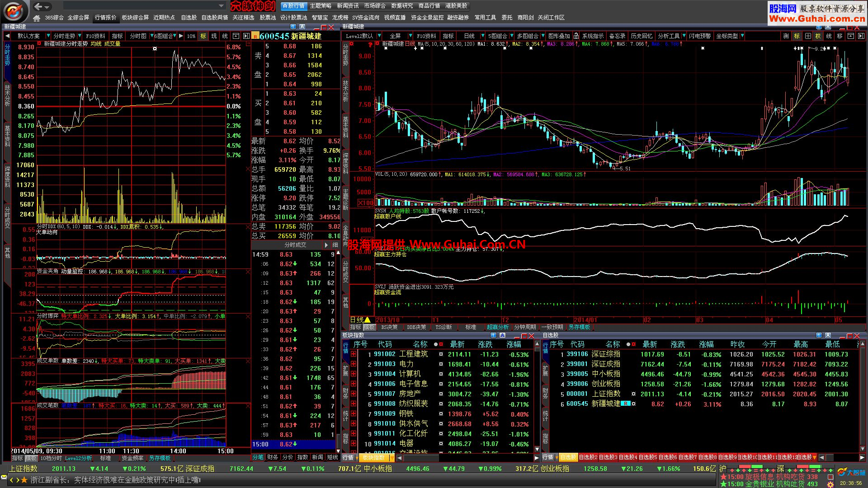
Task: Click the back arrow navigation icon
Action: (38, 6)
